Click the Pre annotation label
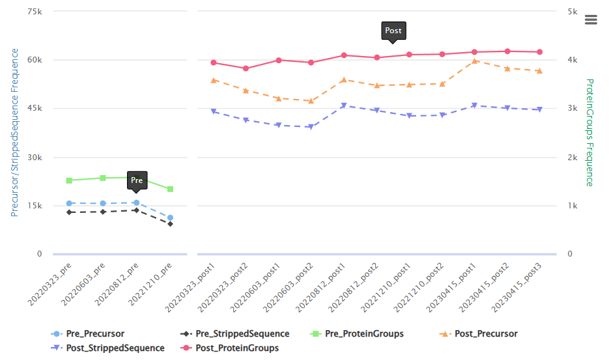 [x=137, y=180]
